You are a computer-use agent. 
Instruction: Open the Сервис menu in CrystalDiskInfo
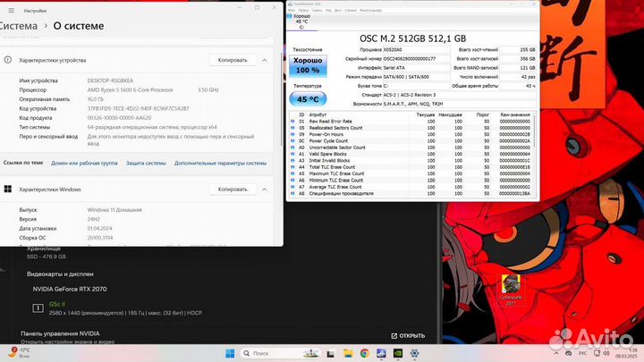pyautogui.click(x=317, y=10)
